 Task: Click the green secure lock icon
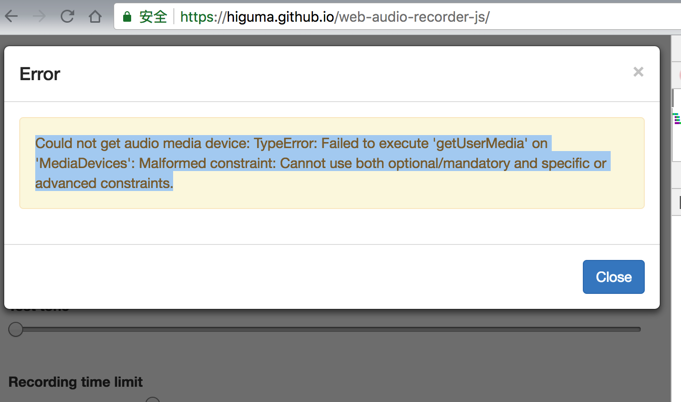[x=126, y=17]
